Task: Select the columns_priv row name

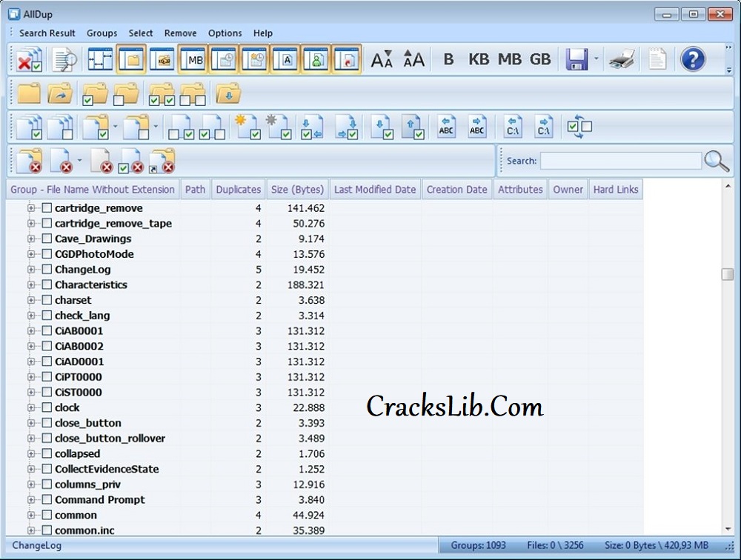Action: [87, 484]
